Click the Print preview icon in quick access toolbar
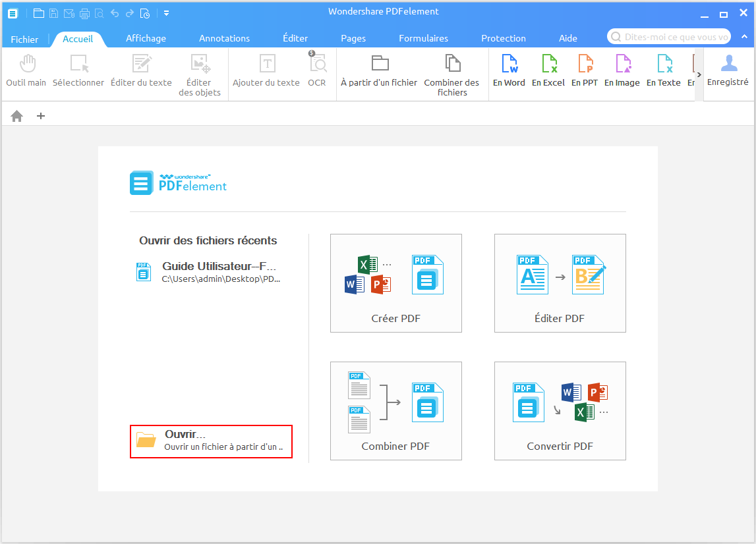Viewport: 756px width, 544px height. (100, 13)
